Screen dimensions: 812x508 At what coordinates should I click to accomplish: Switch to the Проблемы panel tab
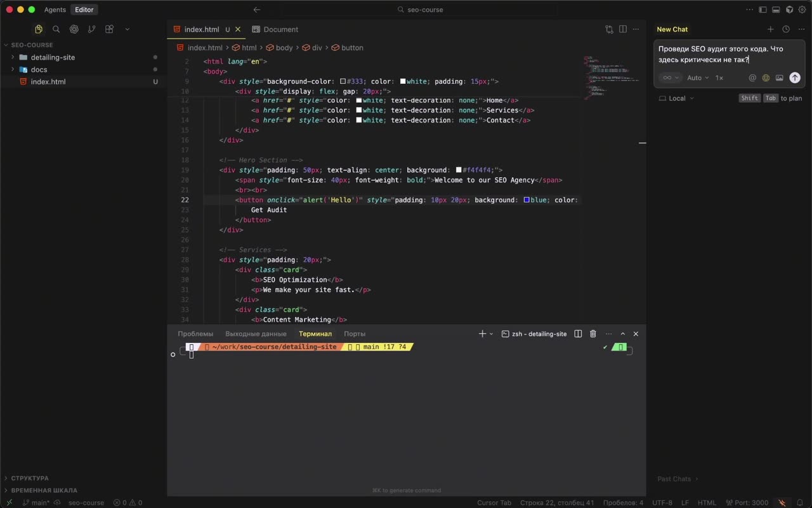(x=195, y=334)
